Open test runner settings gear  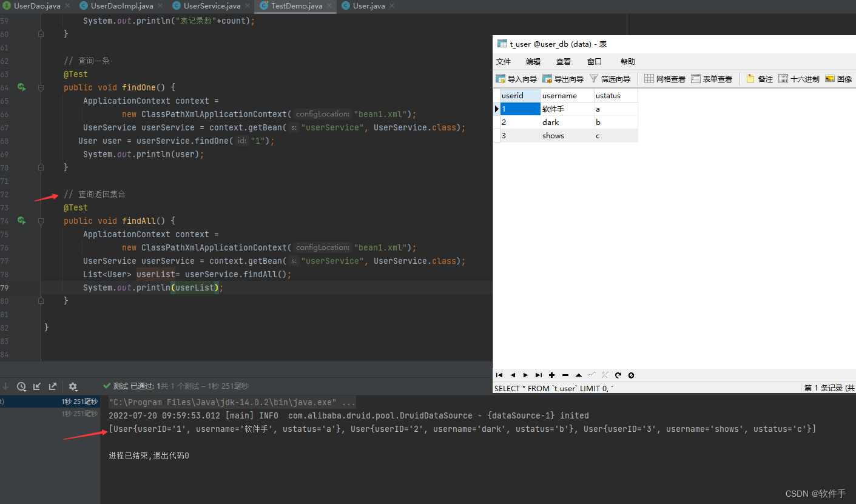pos(73,386)
